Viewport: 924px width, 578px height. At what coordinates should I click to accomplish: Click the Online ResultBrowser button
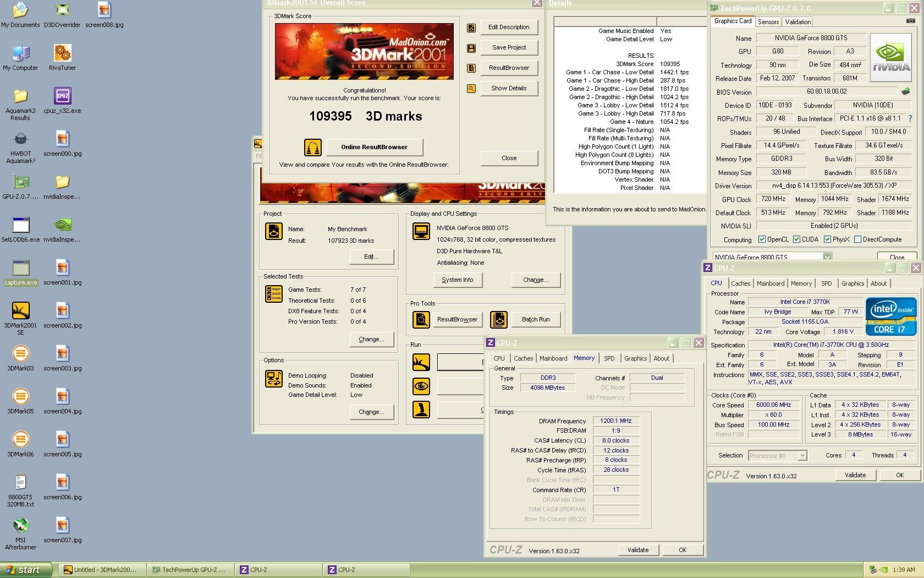click(375, 147)
